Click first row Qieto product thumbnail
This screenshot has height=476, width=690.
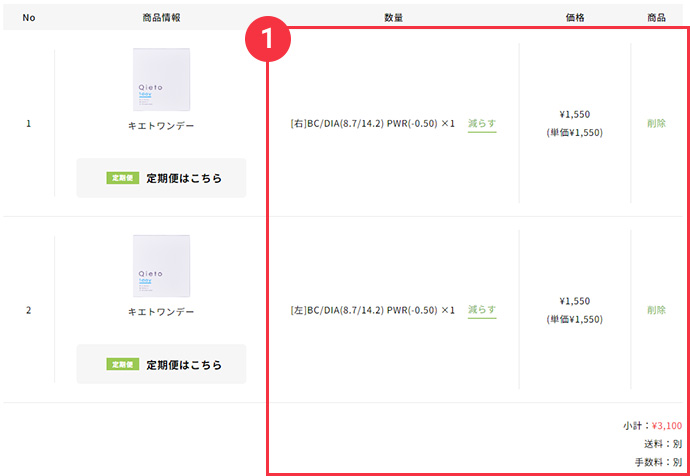click(161, 80)
